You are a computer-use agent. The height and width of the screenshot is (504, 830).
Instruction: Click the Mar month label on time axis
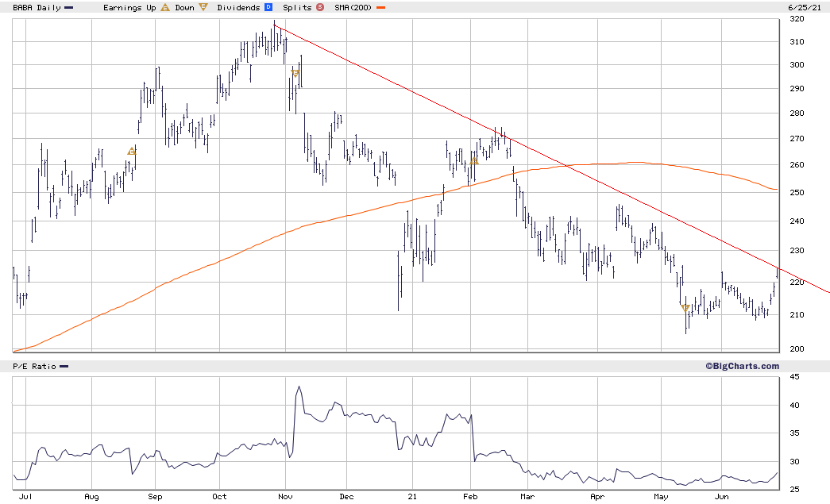point(527,497)
